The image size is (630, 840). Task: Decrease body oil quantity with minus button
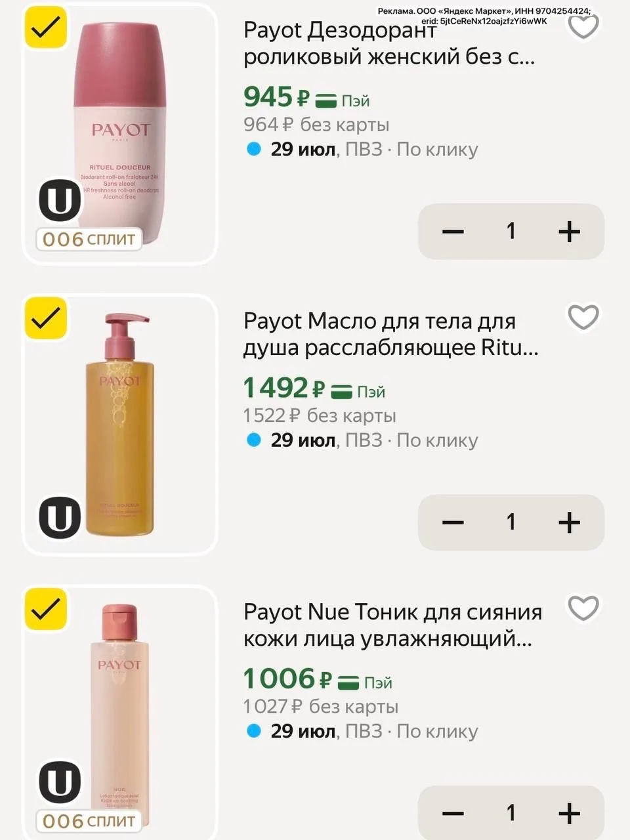(x=453, y=522)
